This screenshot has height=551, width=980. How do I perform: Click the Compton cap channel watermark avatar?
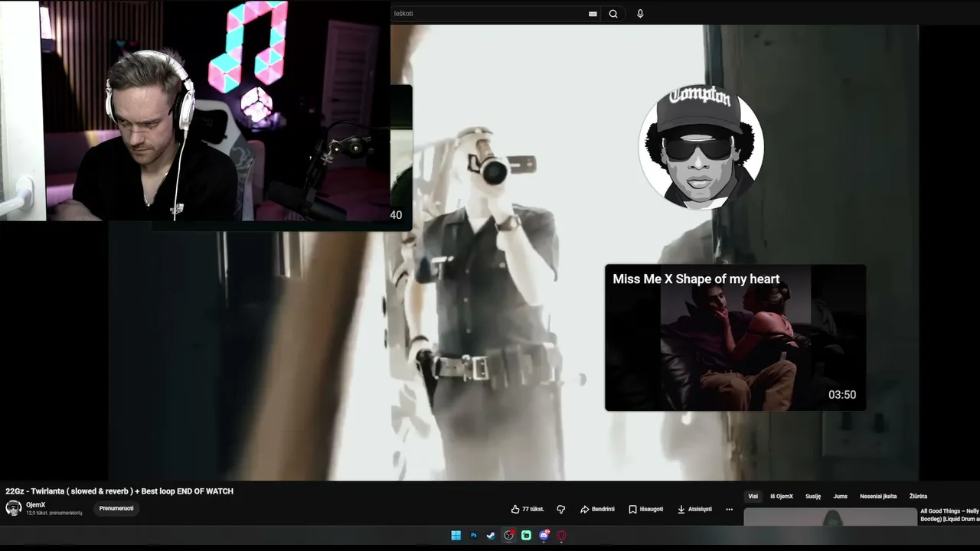[701, 147]
